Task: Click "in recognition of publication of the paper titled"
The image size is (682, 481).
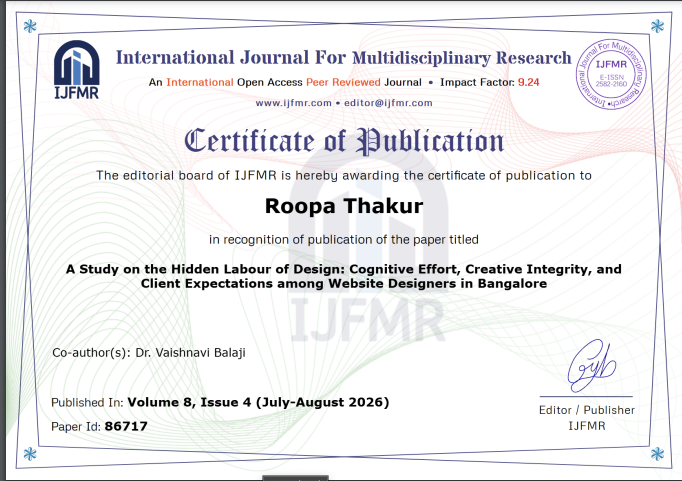Action: tap(344, 240)
